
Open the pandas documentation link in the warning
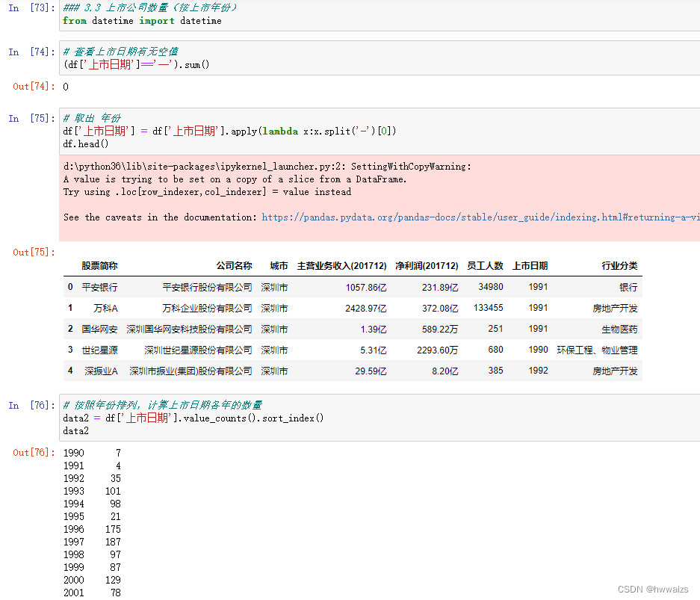(x=481, y=217)
